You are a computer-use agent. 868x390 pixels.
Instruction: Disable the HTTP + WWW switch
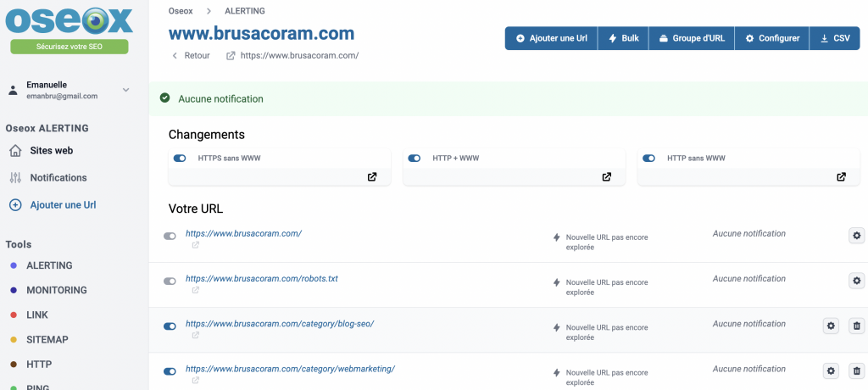415,159
